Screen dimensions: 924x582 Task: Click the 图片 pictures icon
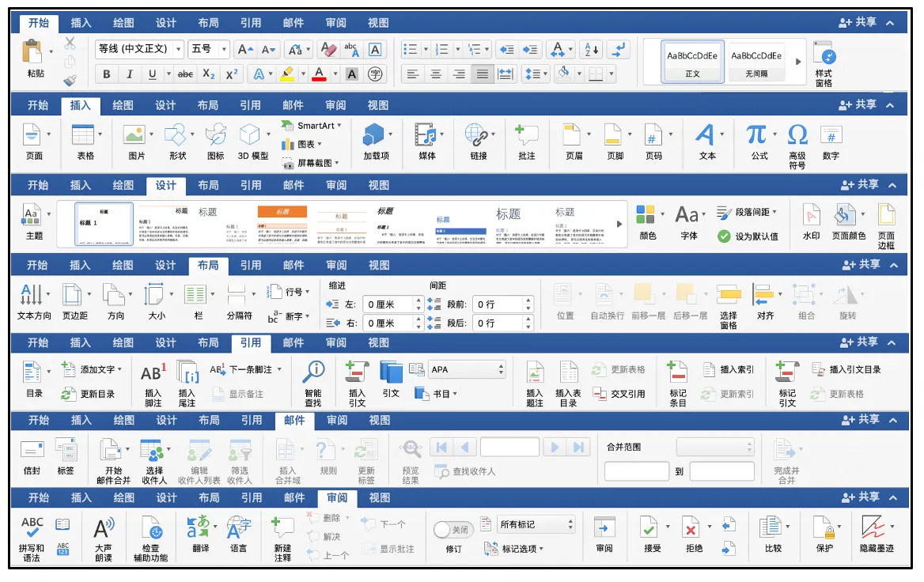point(134,135)
